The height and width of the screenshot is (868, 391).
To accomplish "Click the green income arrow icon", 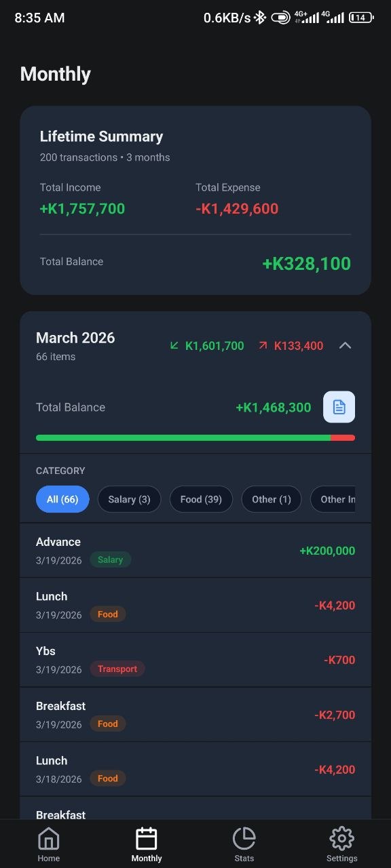I will (175, 345).
